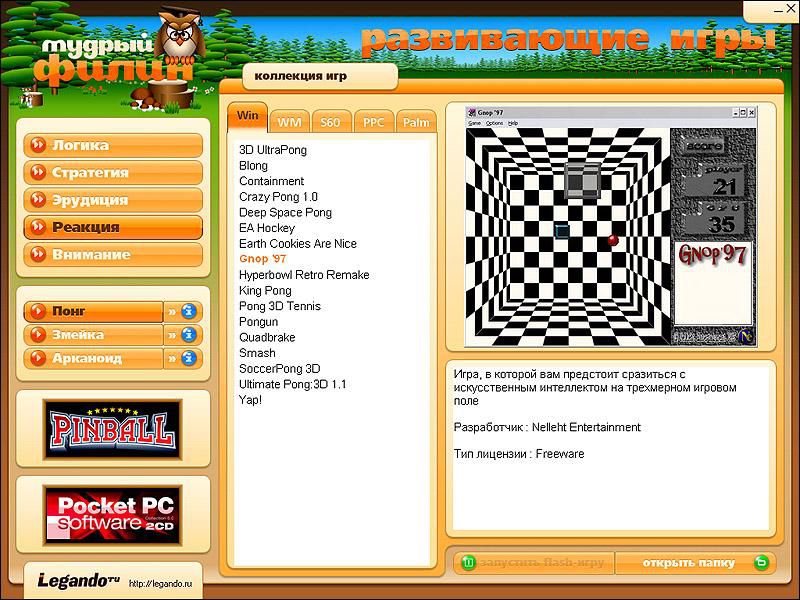Click the green icon beside запустить flash-игру

click(467, 563)
